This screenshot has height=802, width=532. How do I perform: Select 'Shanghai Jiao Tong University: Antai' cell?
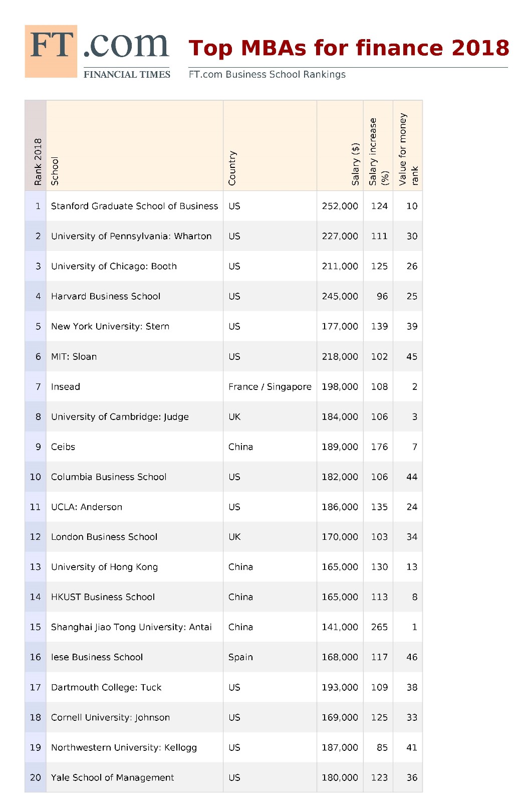(x=135, y=627)
